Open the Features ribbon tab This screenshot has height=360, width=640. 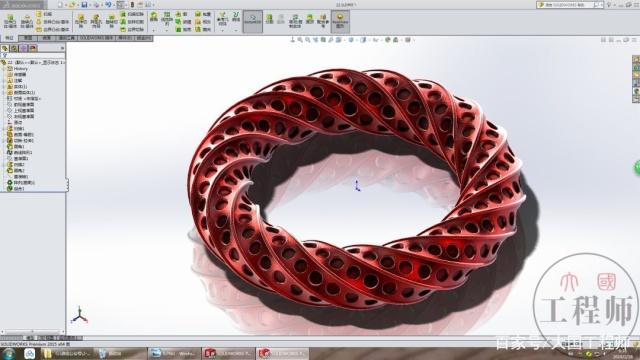(9, 38)
